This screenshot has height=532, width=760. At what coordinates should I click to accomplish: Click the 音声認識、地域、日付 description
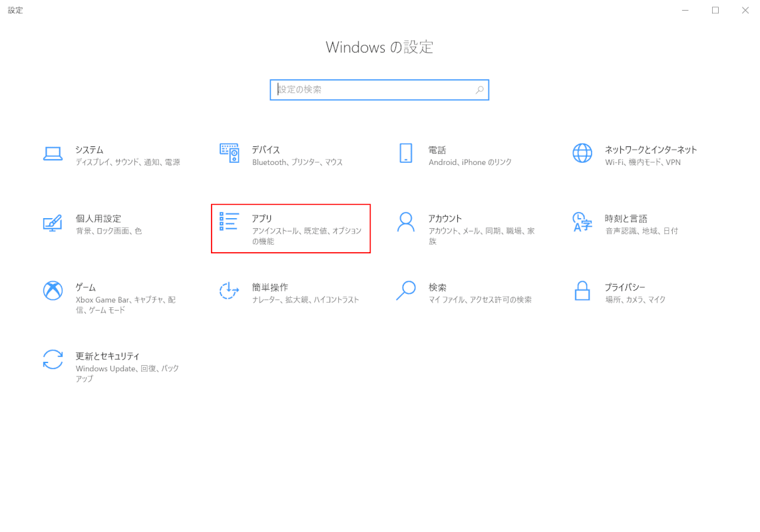642,231
